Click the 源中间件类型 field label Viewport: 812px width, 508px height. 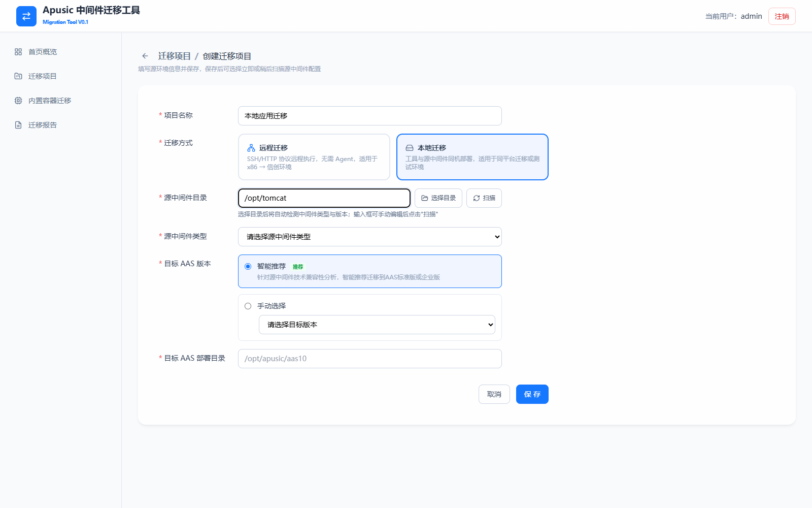[185, 236]
